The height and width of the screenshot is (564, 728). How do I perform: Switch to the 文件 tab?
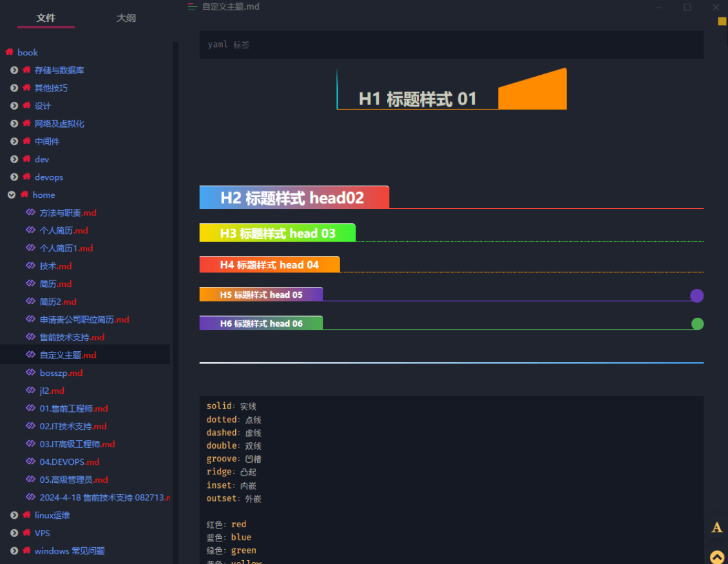[x=46, y=18]
